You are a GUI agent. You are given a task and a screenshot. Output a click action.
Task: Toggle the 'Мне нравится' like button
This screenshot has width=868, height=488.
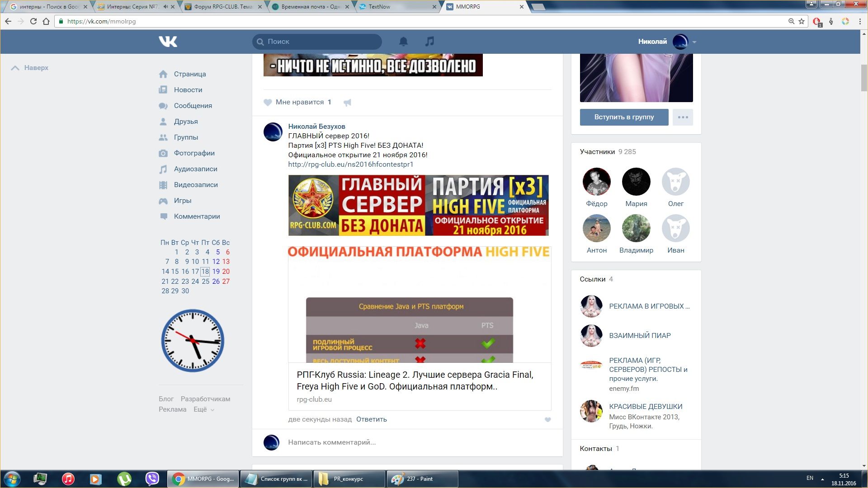[297, 102]
